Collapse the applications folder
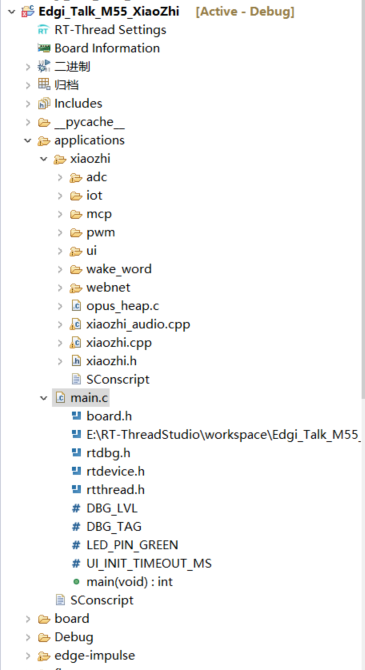365x670 pixels. 28,140
